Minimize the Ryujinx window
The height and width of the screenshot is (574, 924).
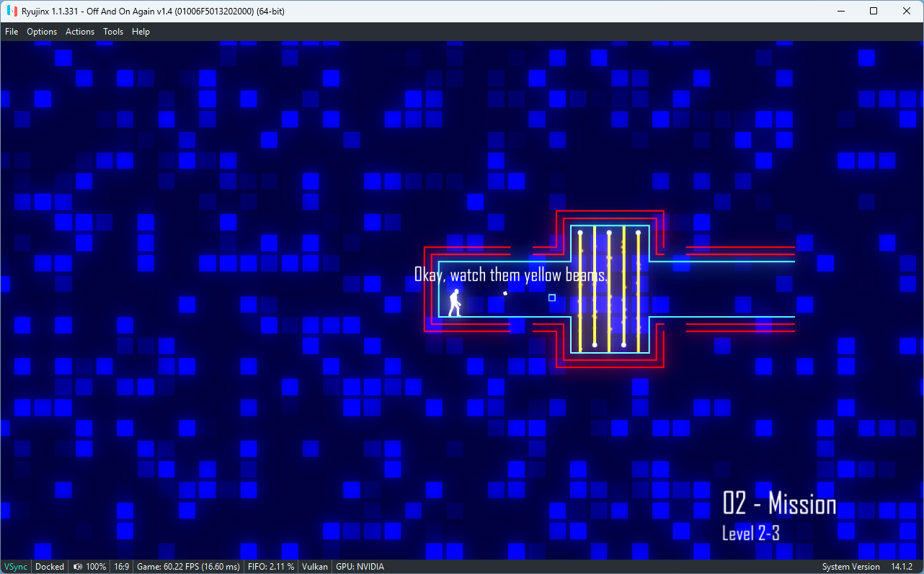tap(840, 11)
